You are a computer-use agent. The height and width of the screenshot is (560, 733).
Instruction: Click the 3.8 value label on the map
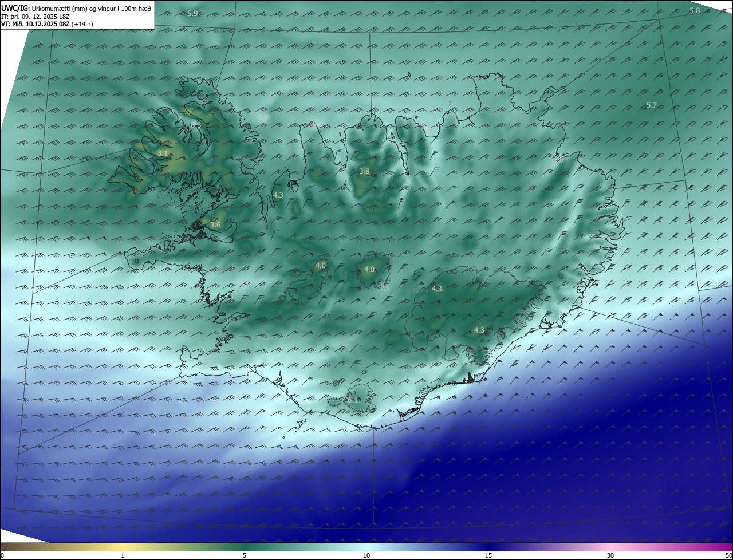[x=364, y=171]
